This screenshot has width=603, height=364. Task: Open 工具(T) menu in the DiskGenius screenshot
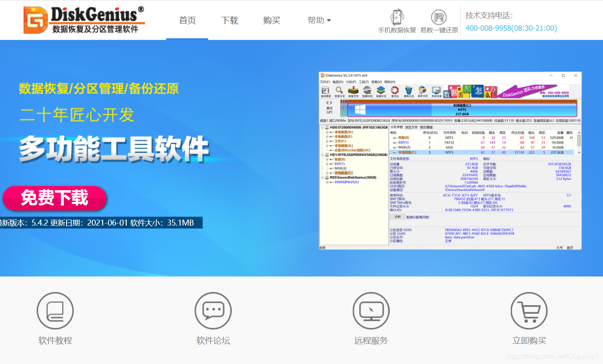coord(364,82)
